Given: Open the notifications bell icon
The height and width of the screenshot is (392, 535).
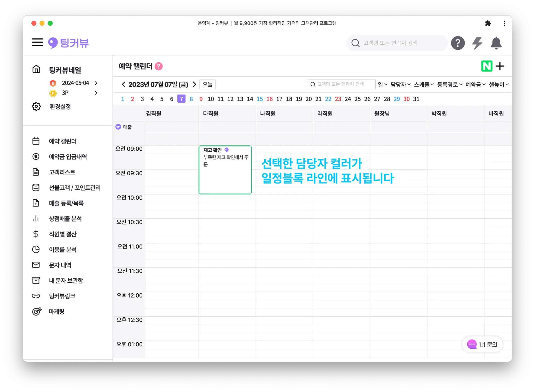Looking at the screenshot, I should coord(496,43).
